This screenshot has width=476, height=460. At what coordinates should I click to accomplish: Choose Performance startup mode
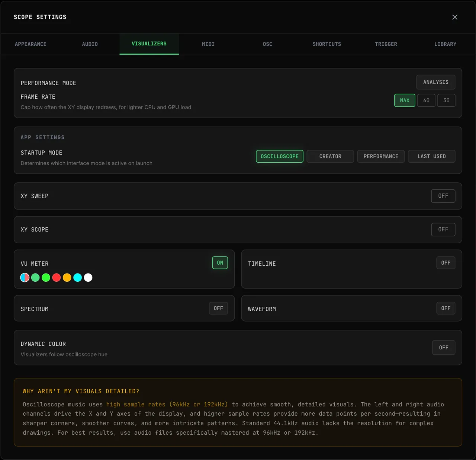[x=381, y=156]
